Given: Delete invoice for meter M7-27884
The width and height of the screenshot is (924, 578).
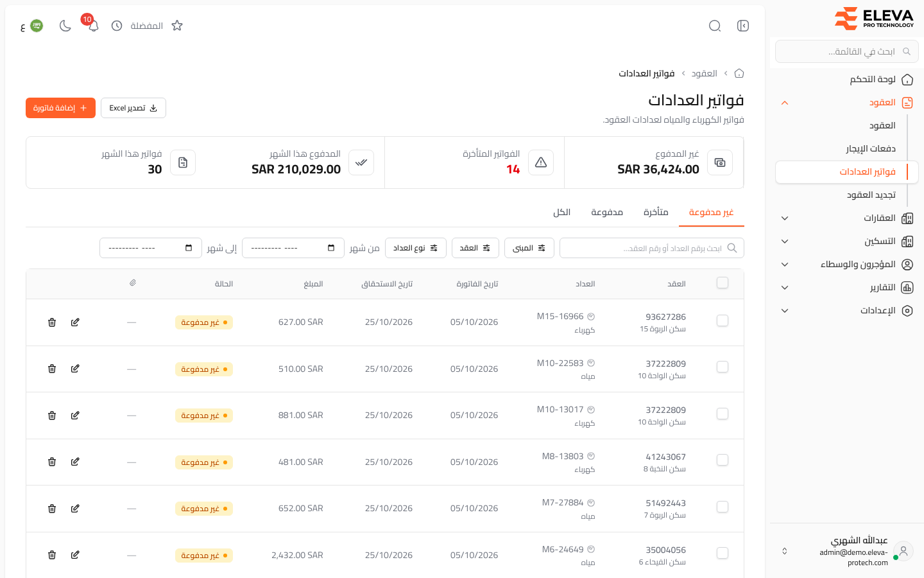Looking at the screenshot, I should pyautogui.click(x=52, y=509).
